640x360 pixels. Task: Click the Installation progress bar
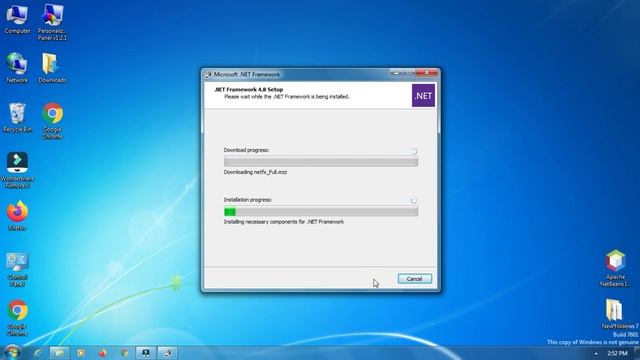[321, 211]
